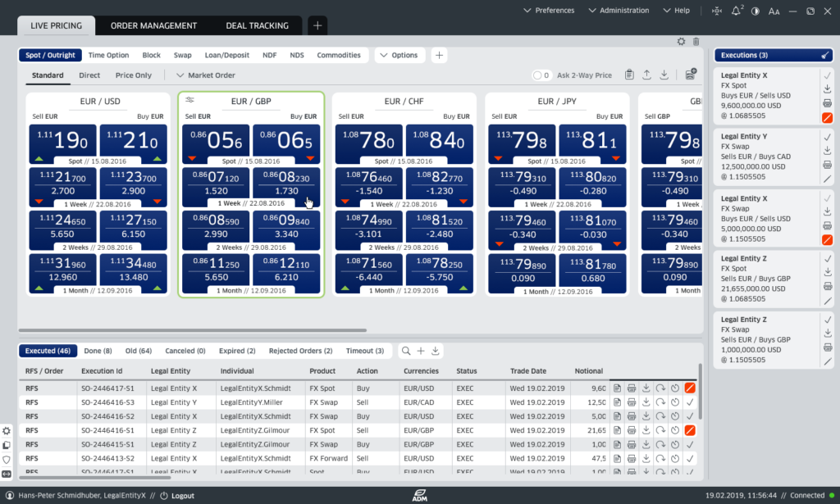Click the contrast theme icon in header
Viewport: 840px width, 504px height.
click(756, 11)
